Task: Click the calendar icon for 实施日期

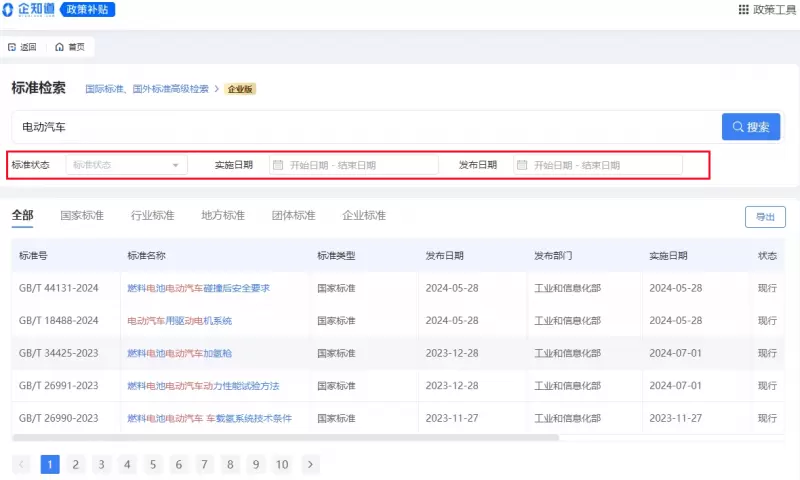Action: click(278, 165)
